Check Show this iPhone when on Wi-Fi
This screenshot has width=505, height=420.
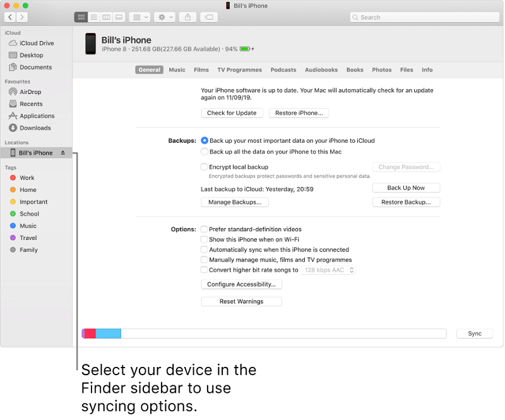(x=204, y=239)
